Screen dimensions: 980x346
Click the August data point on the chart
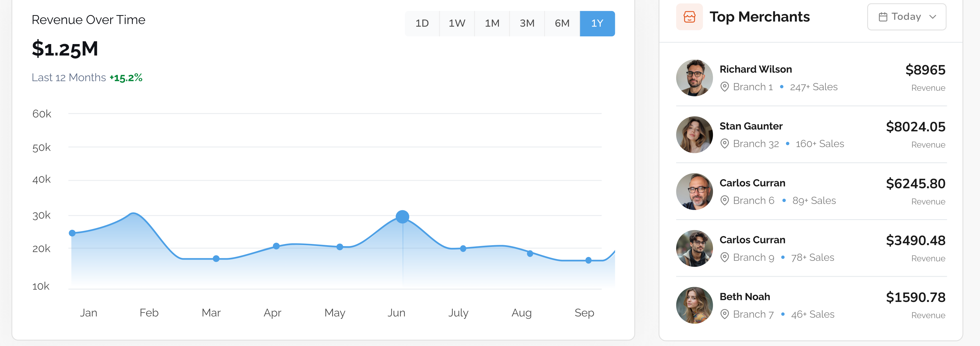[530, 253]
